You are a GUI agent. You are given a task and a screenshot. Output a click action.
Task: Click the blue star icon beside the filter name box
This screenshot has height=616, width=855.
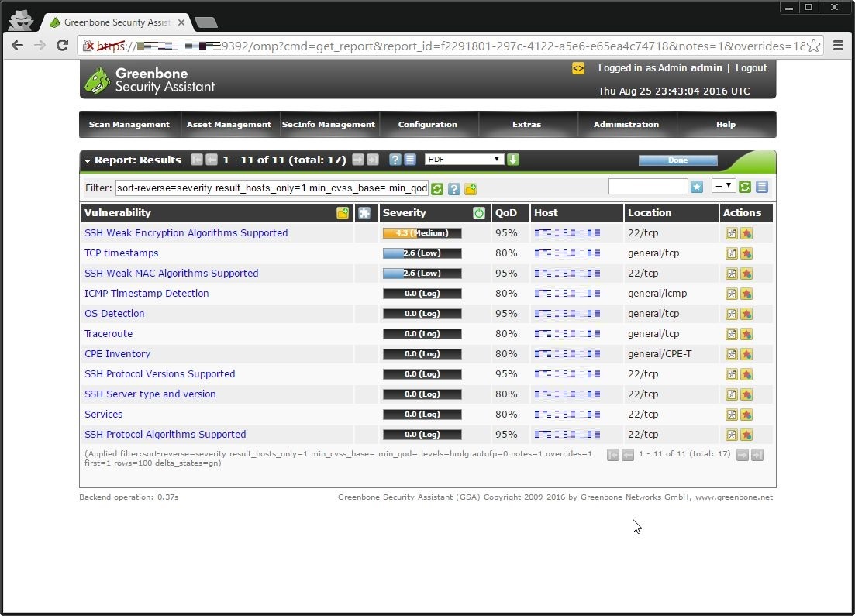[696, 187]
